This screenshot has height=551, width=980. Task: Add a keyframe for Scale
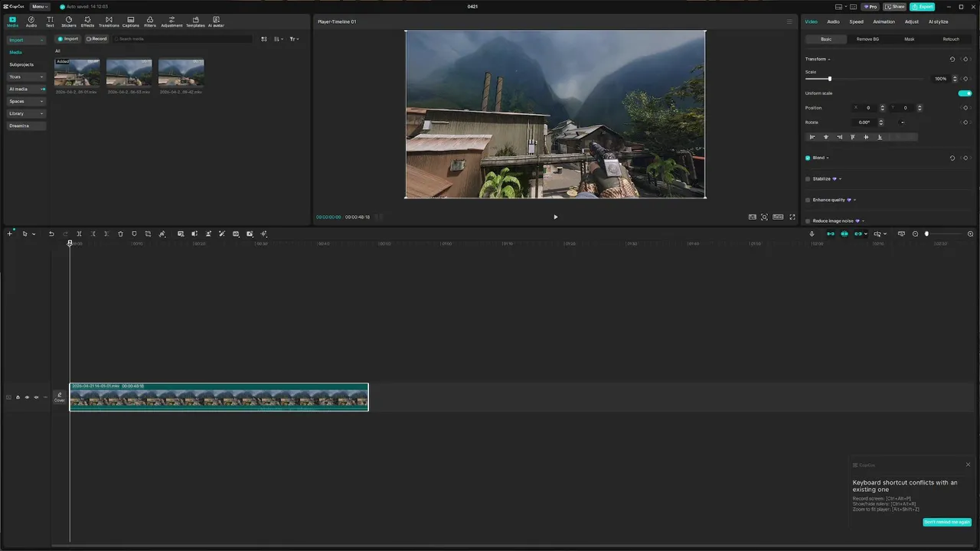(965, 79)
